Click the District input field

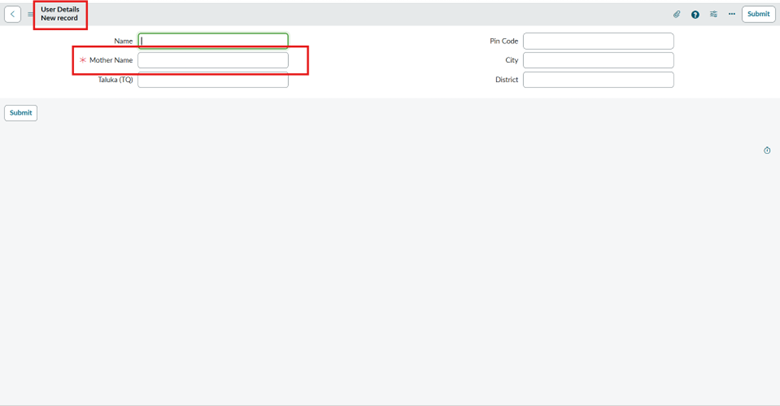[598, 80]
